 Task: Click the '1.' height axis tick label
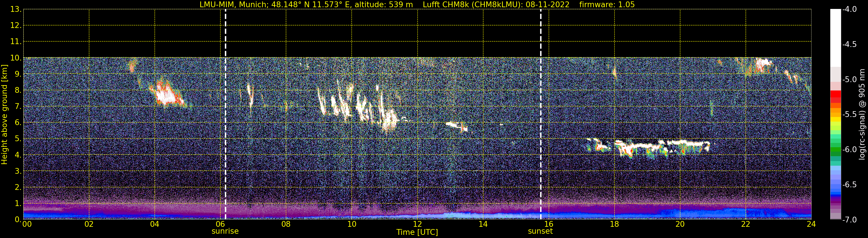pos(18,204)
